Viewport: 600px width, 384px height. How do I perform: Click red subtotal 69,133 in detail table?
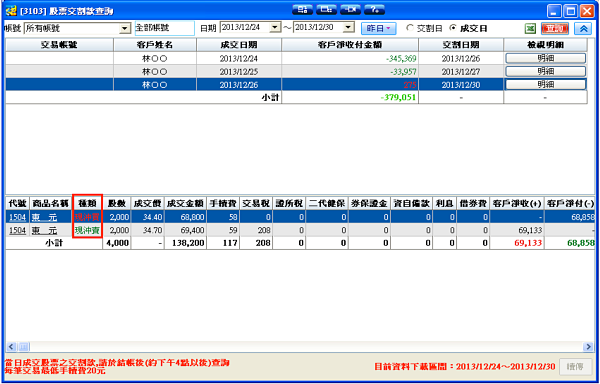pos(528,243)
